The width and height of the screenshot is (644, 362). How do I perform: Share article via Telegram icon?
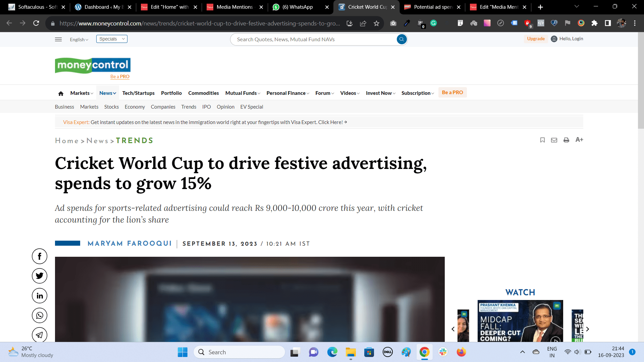point(40,335)
